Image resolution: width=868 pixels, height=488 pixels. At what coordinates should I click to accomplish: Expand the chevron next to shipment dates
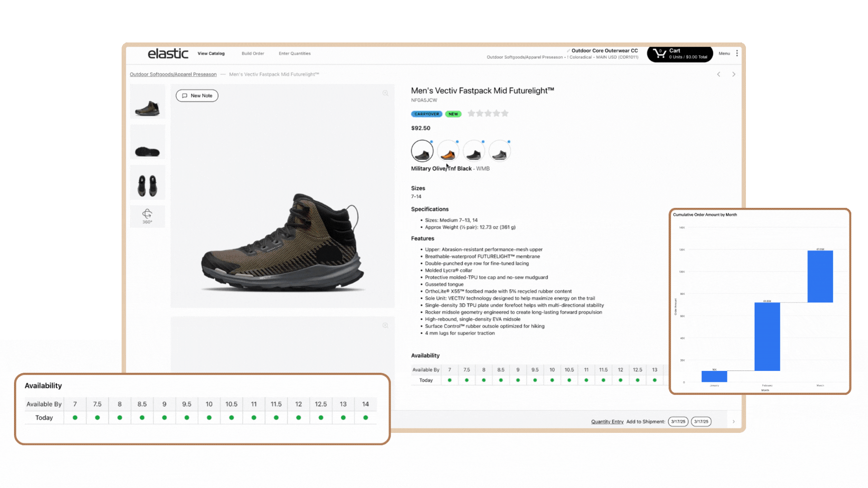pyautogui.click(x=733, y=422)
